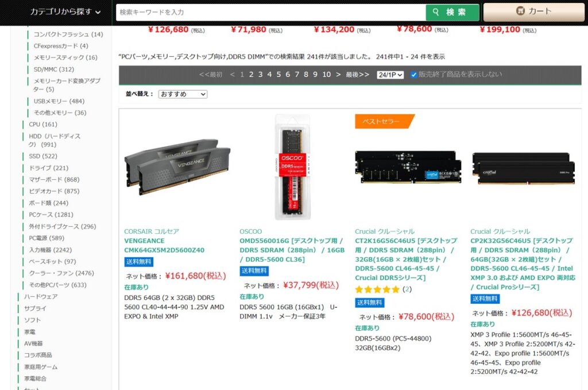Screen dimensions: 588x390
Task: Select the ビデオカード (875) category
Action: click(x=54, y=191)
